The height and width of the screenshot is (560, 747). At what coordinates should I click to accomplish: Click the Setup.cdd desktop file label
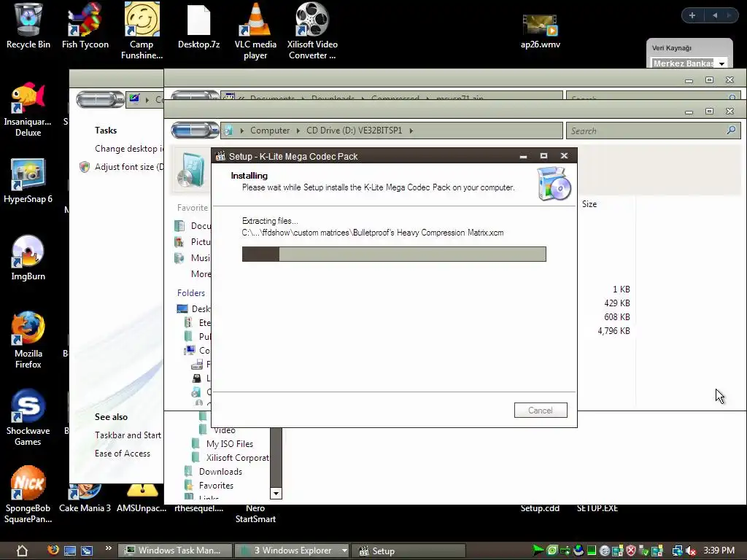(x=540, y=508)
